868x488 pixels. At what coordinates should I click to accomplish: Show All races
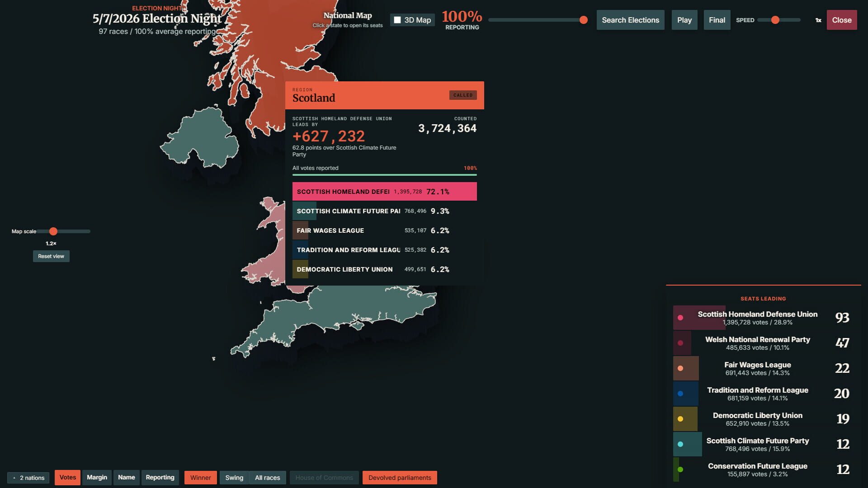267,478
